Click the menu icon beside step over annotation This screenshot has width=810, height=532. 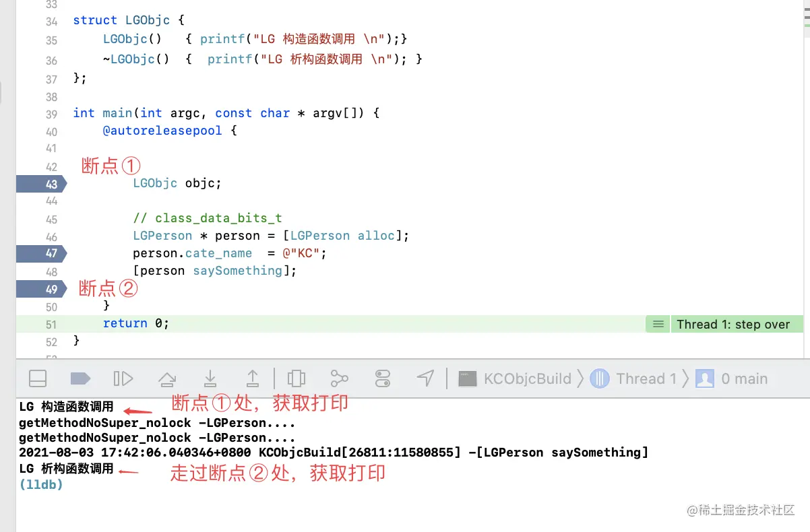657,324
